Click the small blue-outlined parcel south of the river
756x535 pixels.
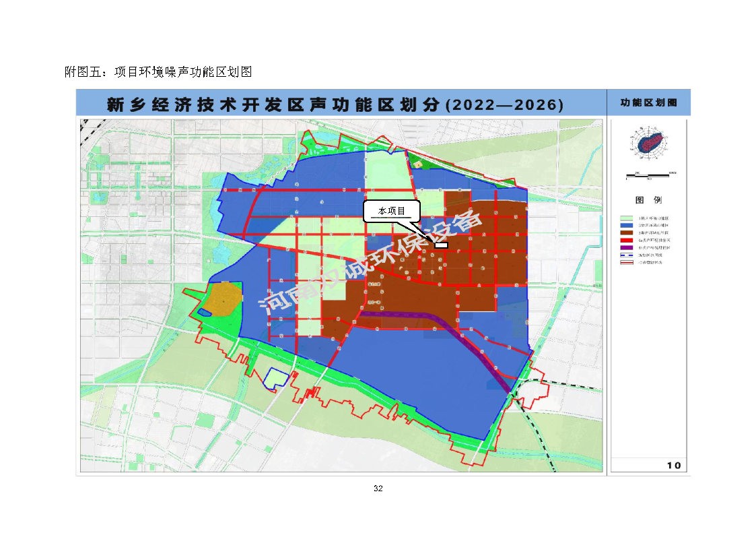tap(276, 379)
